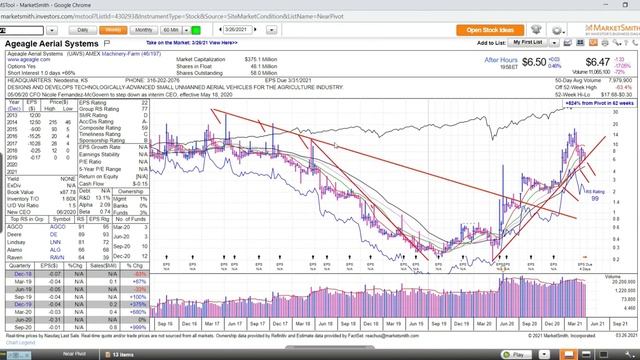
Task: Click the Dec-18 quarterly row
Action: point(77,274)
